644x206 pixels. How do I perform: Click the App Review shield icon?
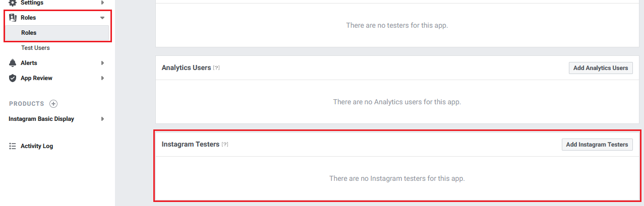tap(13, 78)
